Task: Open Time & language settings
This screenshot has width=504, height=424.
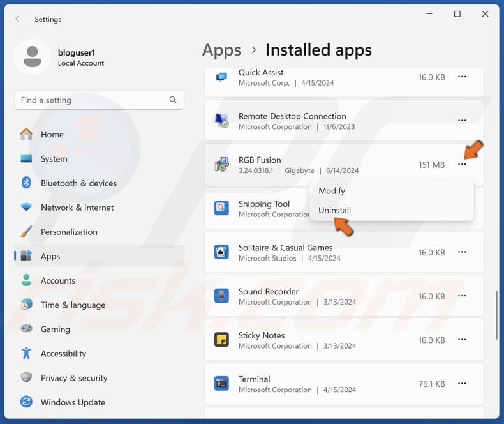Action: (100, 305)
